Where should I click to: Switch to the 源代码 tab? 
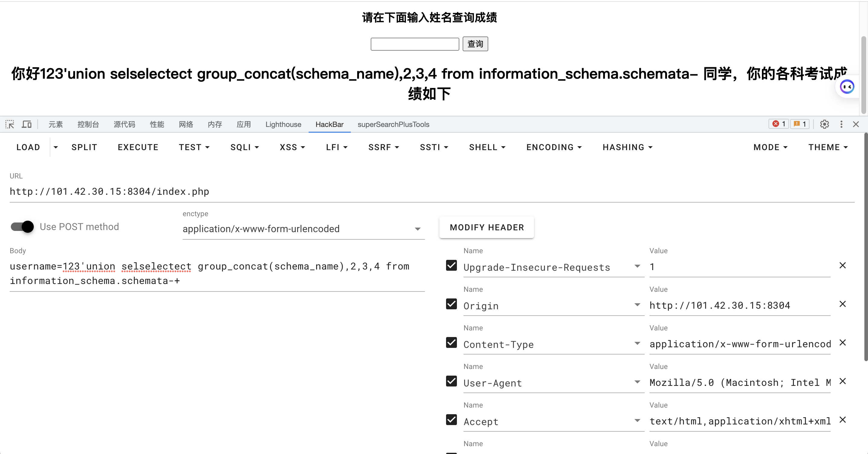click(x=124, y=125)
